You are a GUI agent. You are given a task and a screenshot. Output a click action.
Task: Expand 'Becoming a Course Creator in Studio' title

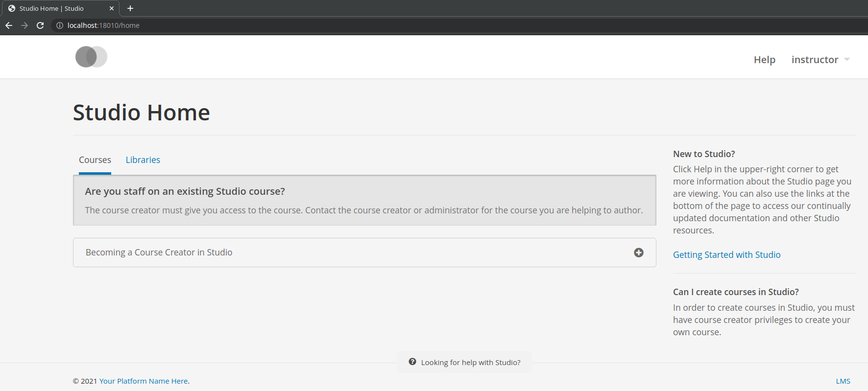[159, 253]
